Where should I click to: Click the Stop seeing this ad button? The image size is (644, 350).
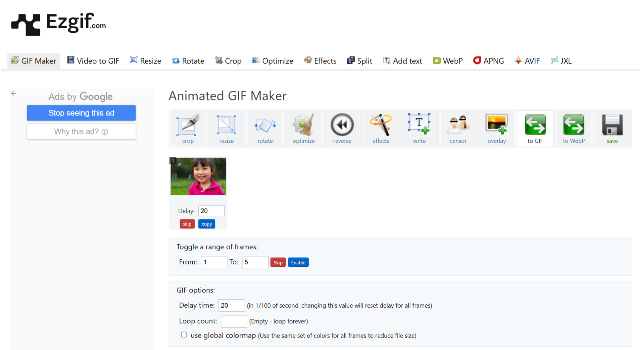[x=81, y=113]
